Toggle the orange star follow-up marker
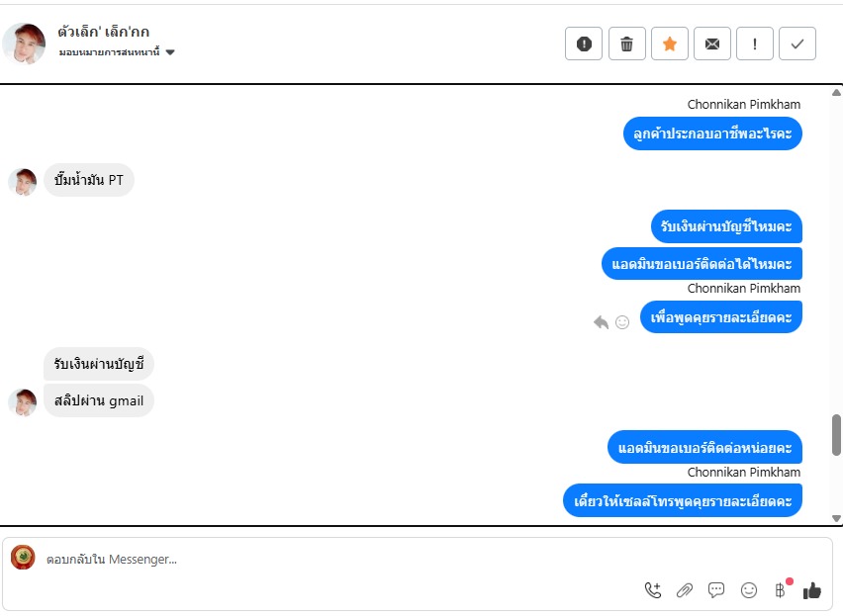The width and height of the screenshot is (843, 616). click(669, 44)
